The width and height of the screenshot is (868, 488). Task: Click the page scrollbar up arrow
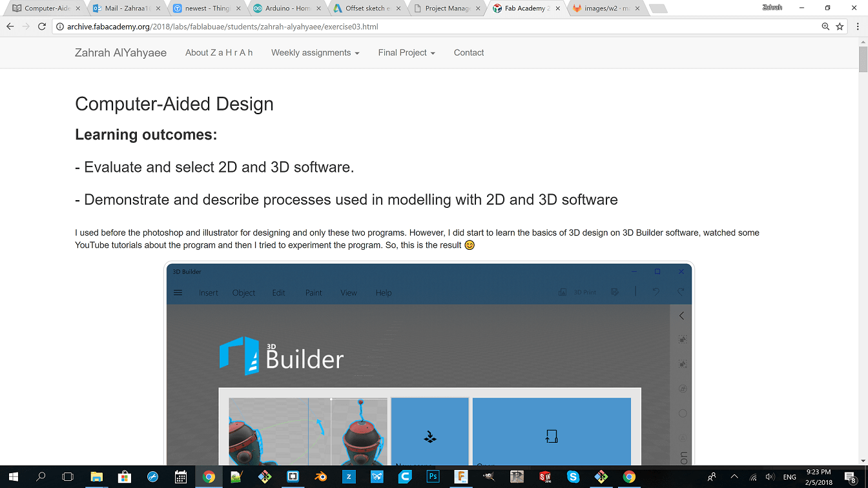(863, 41)
